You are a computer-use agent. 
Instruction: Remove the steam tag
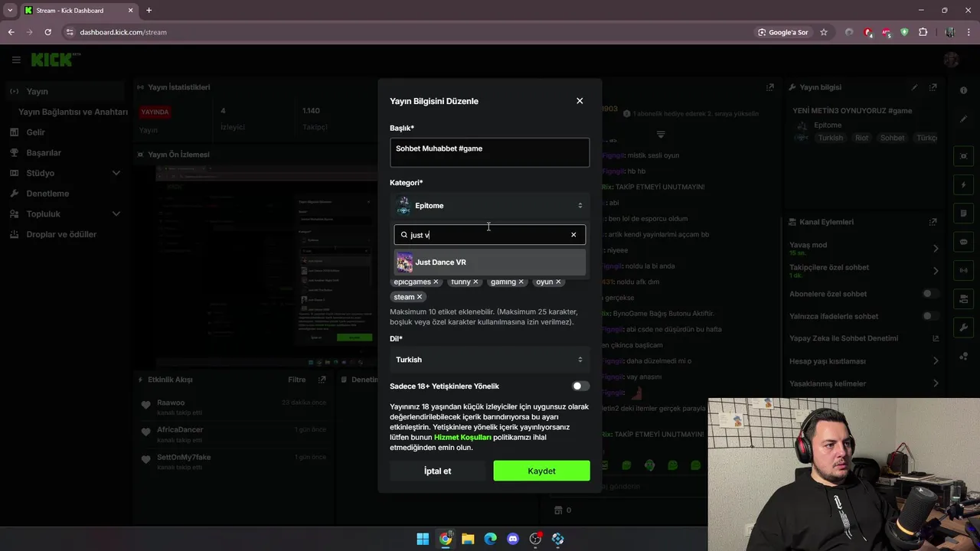[x=420, y=297]
